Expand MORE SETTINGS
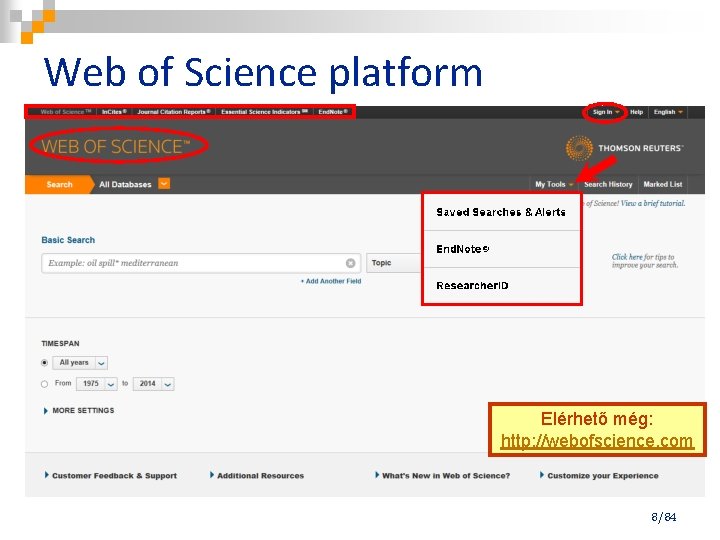Image resolution: width=720 pixels, height=540 pixels. point(79,411)
